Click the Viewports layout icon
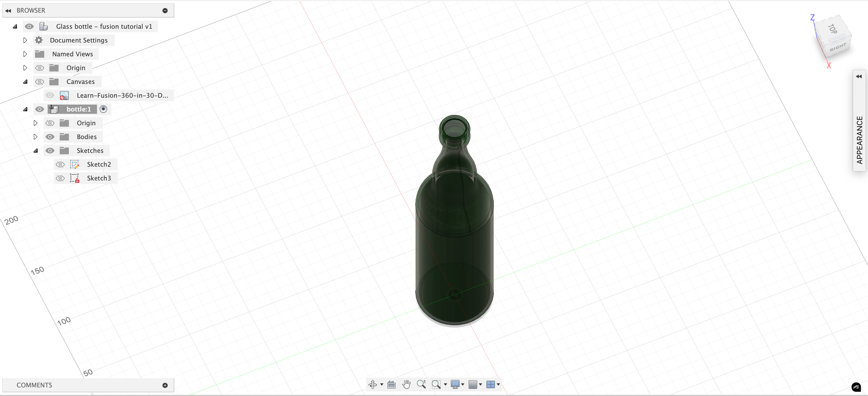 coord(491,384)
